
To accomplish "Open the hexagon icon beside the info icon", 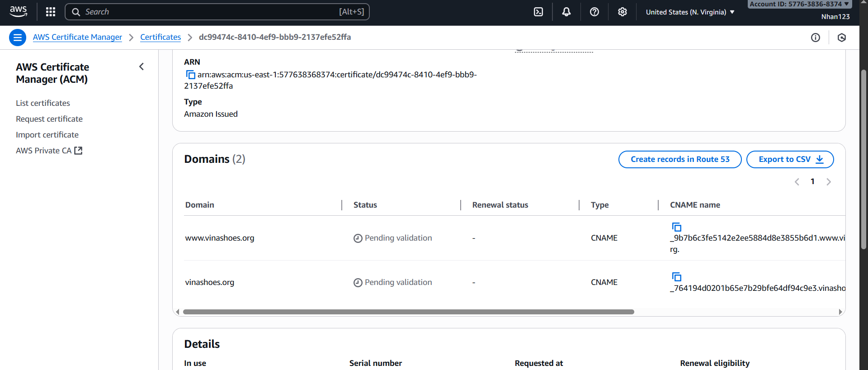I will [842, 38].
